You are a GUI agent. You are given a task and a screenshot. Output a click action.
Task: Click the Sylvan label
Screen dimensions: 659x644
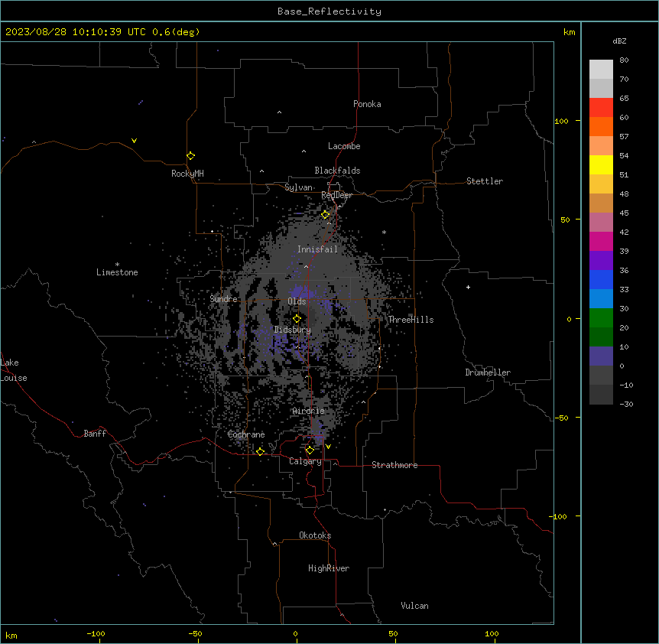[298, 187]
